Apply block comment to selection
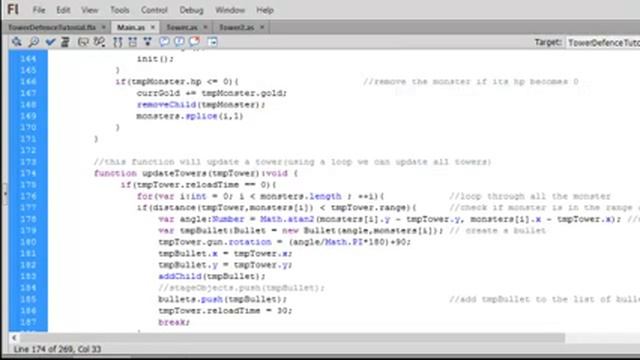Viewport: 640px width, 360px height. pyautogui.click(x=164, y=41)
